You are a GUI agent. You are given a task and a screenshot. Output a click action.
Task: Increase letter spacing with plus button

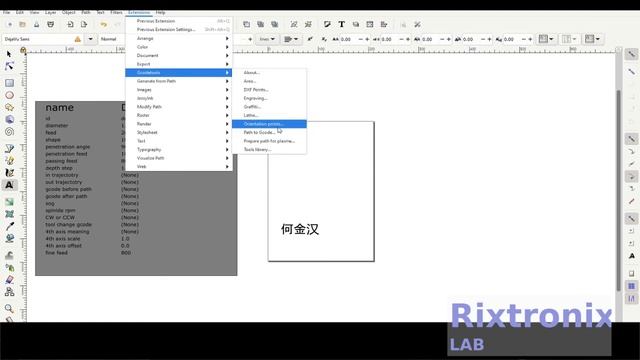click(367, 39)
